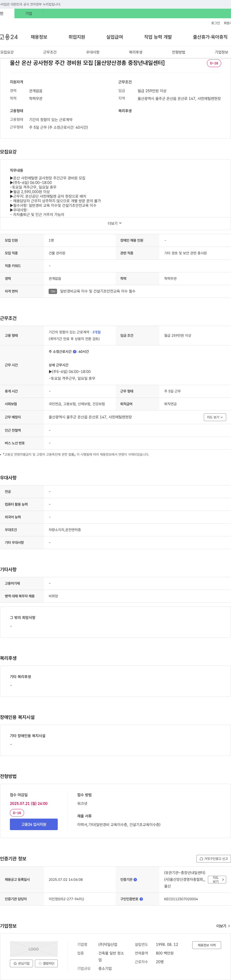Open the help icon next to 주 소정근로시간
231x980 pixels.
(x=75, y=351)
